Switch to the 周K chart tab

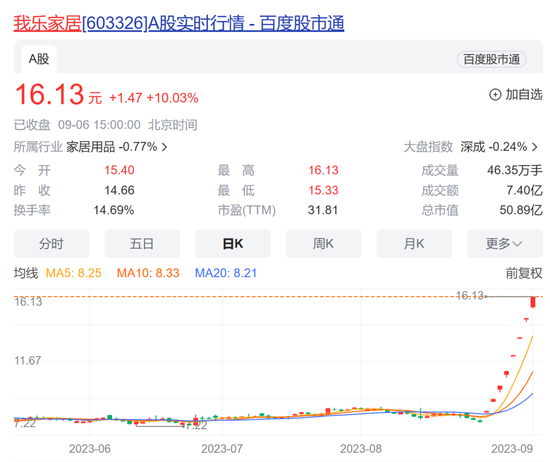(x=323, y=243)
